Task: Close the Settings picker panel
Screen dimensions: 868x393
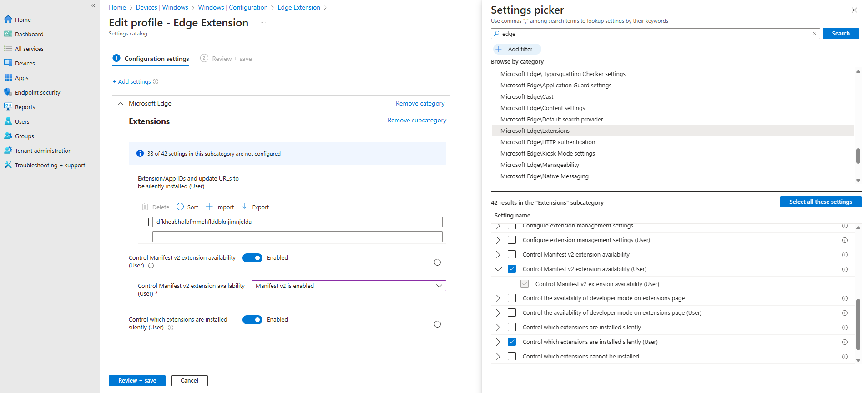Action: tap(854, 10)
